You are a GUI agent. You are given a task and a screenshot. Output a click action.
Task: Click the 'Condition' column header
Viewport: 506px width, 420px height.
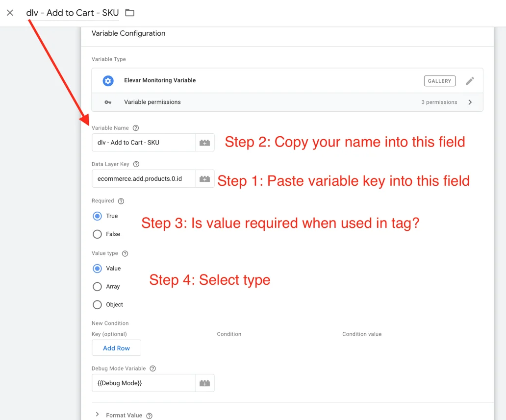click(229, 334)
